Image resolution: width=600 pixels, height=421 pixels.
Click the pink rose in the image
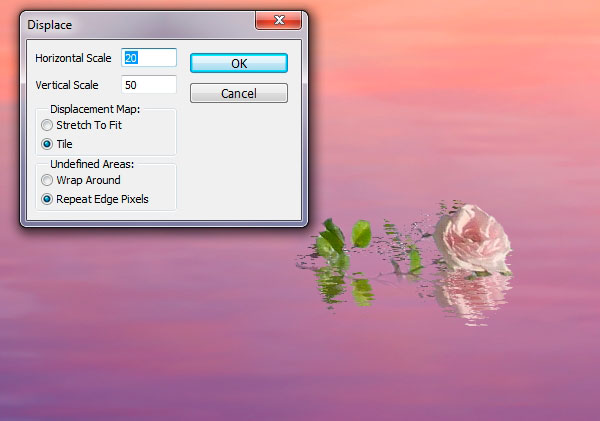(473, 239)
